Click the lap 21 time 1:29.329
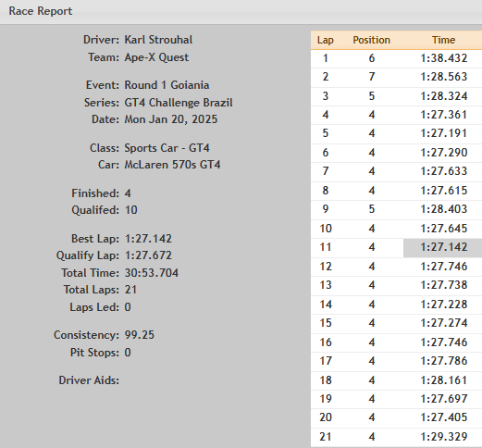Screen dimensions: 482x448 [444, 437]
